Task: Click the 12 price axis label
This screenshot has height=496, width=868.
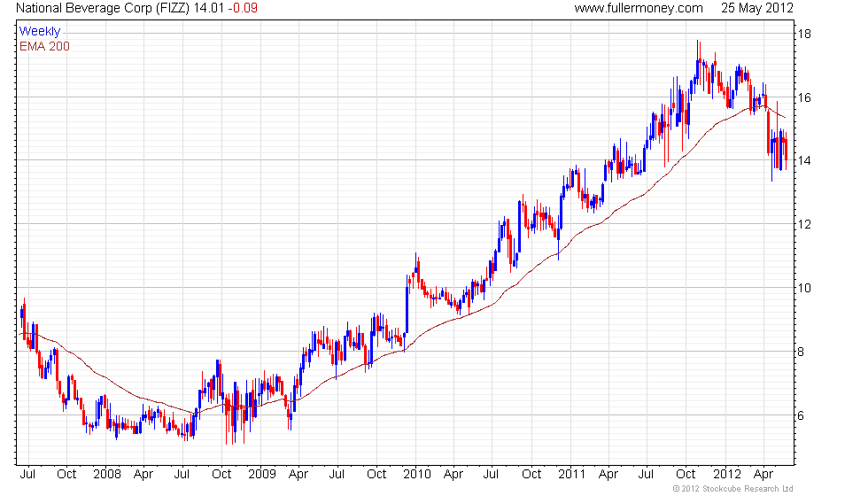Action: click(x=807, y=225)
